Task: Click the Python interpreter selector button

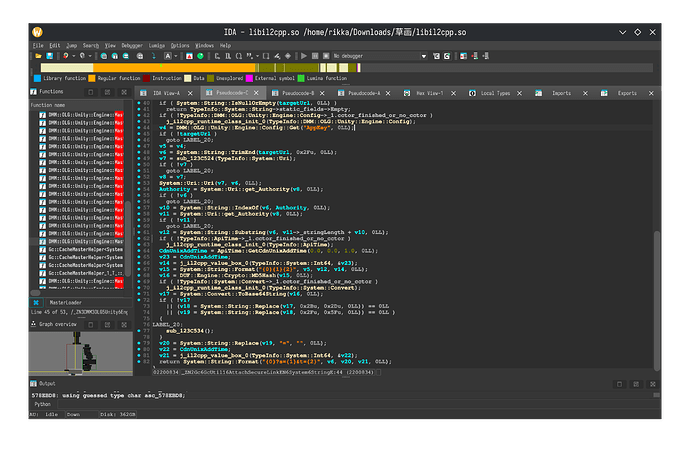Action: [x=43, y=404]
